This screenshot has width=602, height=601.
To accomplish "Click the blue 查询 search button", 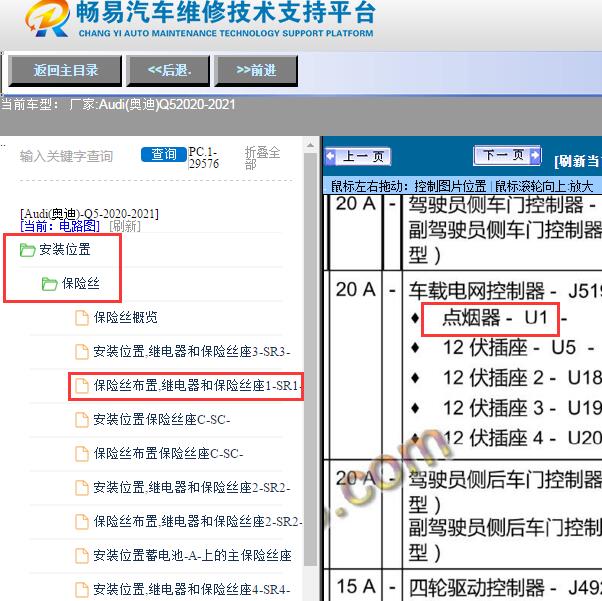I will (164, 154).
